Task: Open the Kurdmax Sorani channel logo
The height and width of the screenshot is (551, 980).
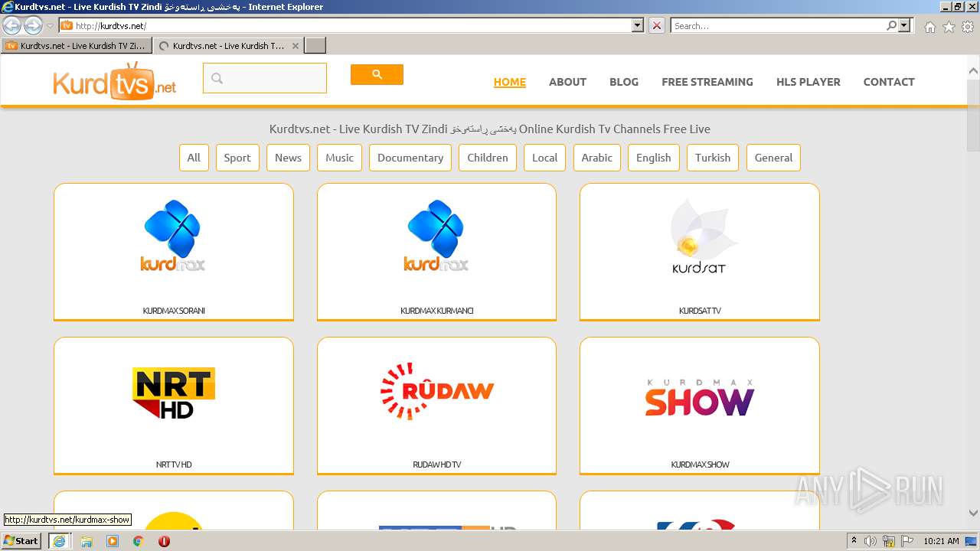Action: point(173,236)
